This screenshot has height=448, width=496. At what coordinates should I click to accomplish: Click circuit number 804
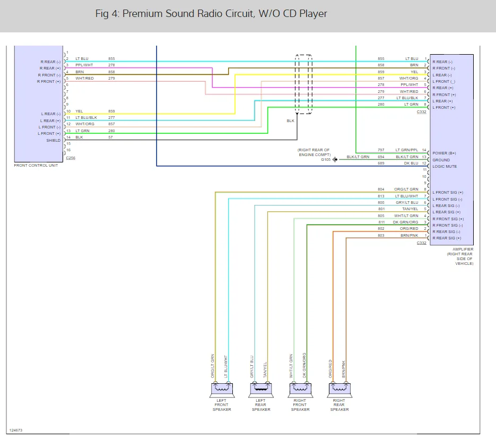point(381,189)
